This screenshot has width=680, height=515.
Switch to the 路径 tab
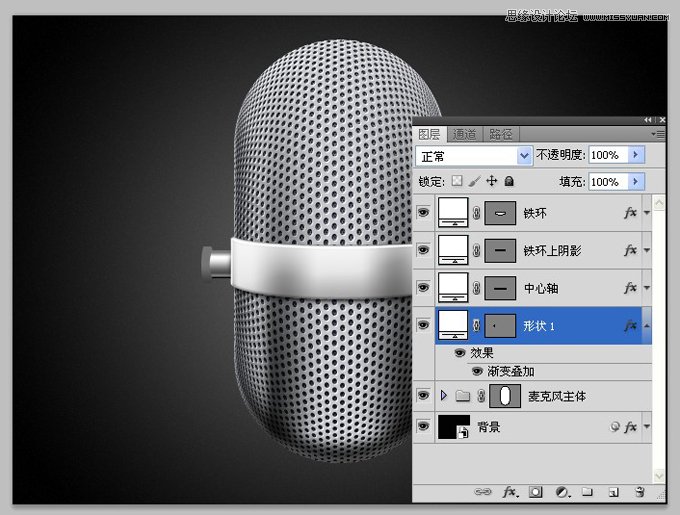501,134
